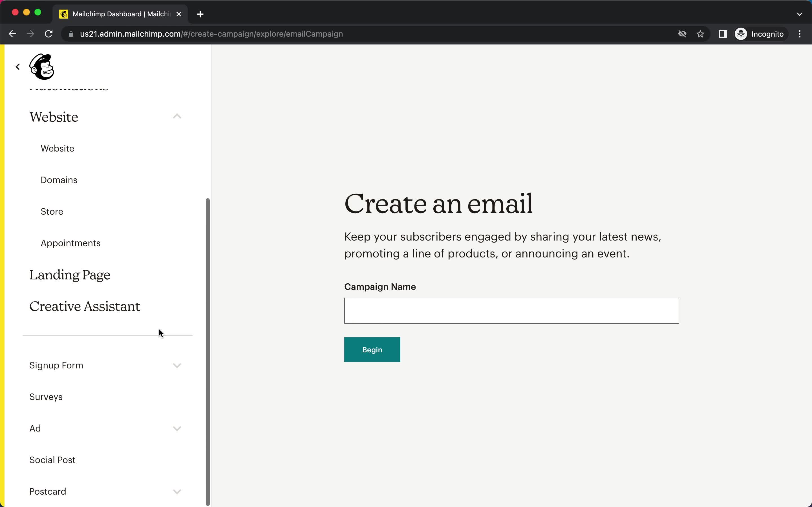The height and width of the screenshot is (507, 812).
Task: Click the refresh page icon
Action: [49, 33]
